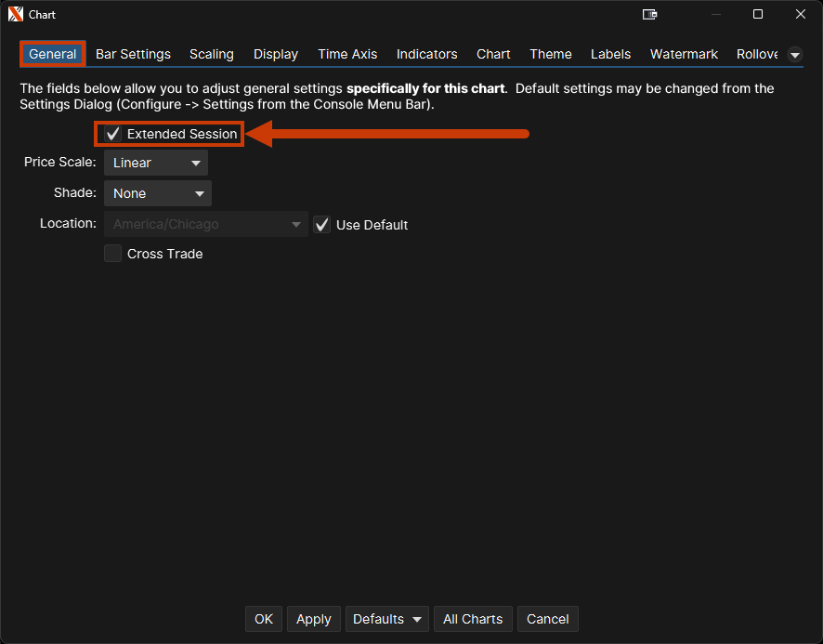Enable the Cross Trade checkbox
Viewport: 823px width, 644px height.
(113, 254)
